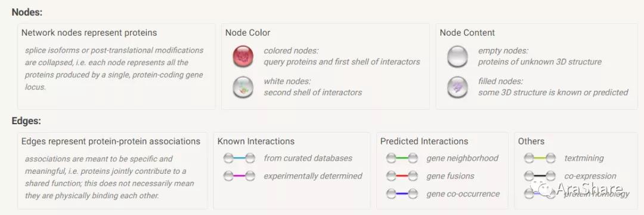Click the gene co-occurrence blue edge icon
644x215 pixels.
coord(402,193)
